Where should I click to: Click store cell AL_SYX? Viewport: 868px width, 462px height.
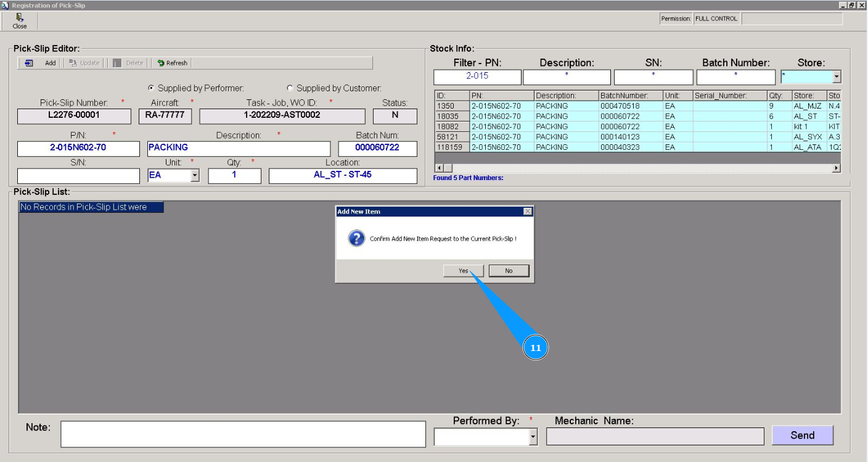[x=809, y=137]
